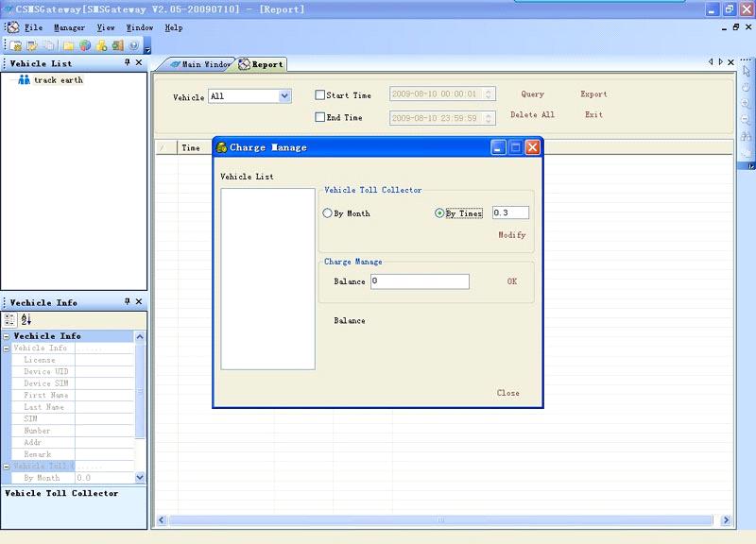Click the yellow folder icon in toolbar
The height and width of the screenshot is (544, 756).
[x=69, y=45]
